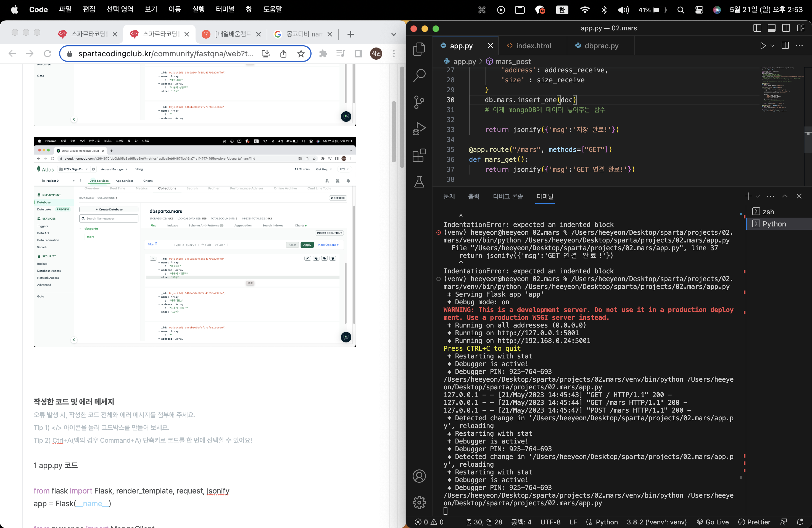Expand the run options dropdown arrow
Viewport: 812px width, 528px height.
pos(773,46)
